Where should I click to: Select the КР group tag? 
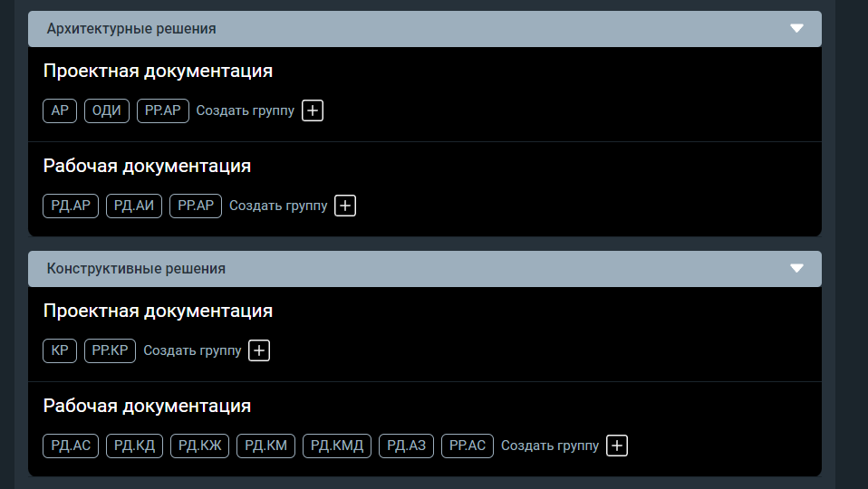(60, 350)
